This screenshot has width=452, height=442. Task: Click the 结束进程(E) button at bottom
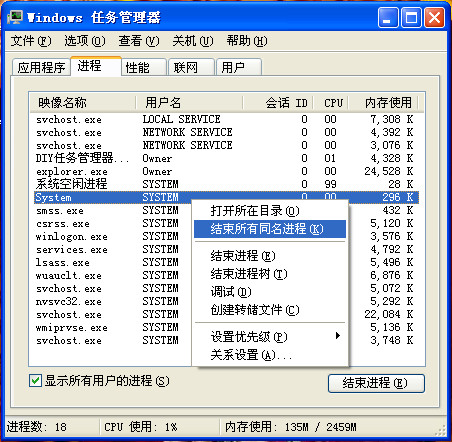point(376,383)
